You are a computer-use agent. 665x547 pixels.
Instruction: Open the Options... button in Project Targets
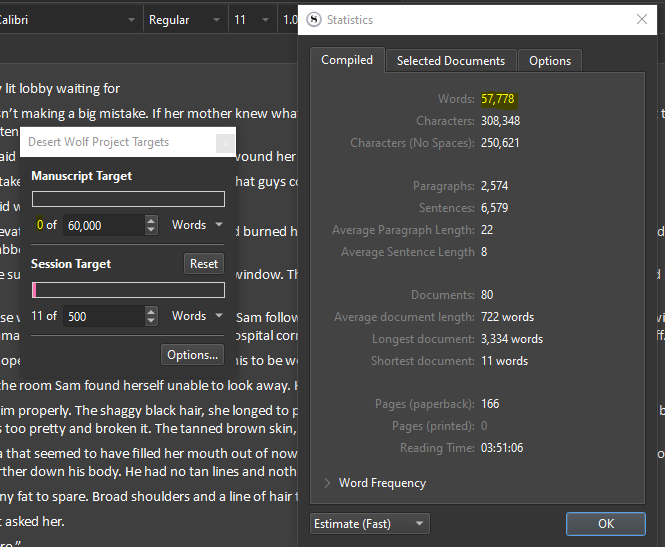192,354
